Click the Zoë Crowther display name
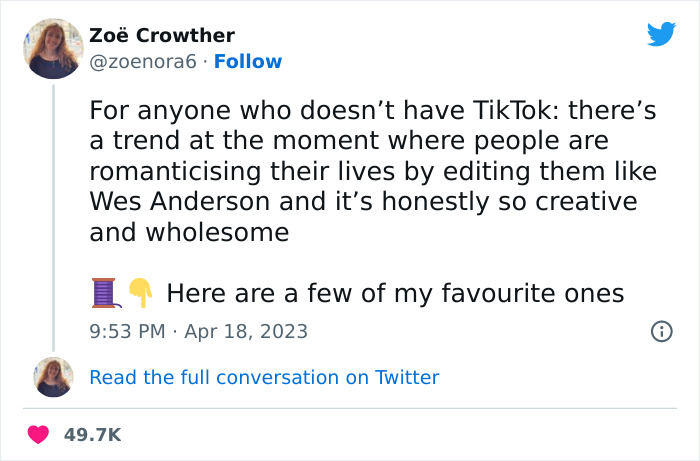 click(x=162, y=37)
